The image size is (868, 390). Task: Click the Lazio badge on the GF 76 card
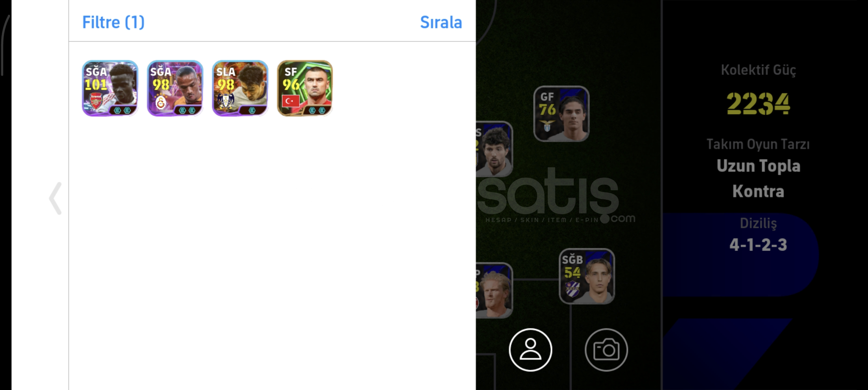click(x=547, y=125)
